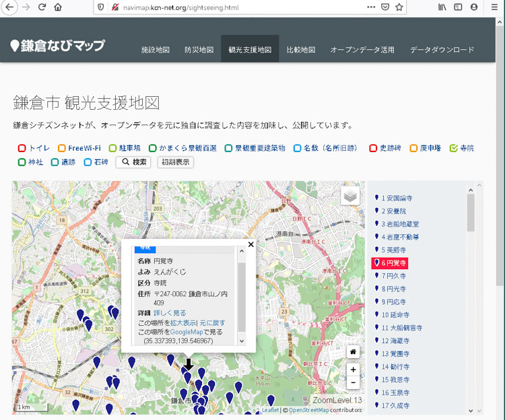Switch to the 比較地図 tab
The image size is (505, 420).
[x=300, y=50]
